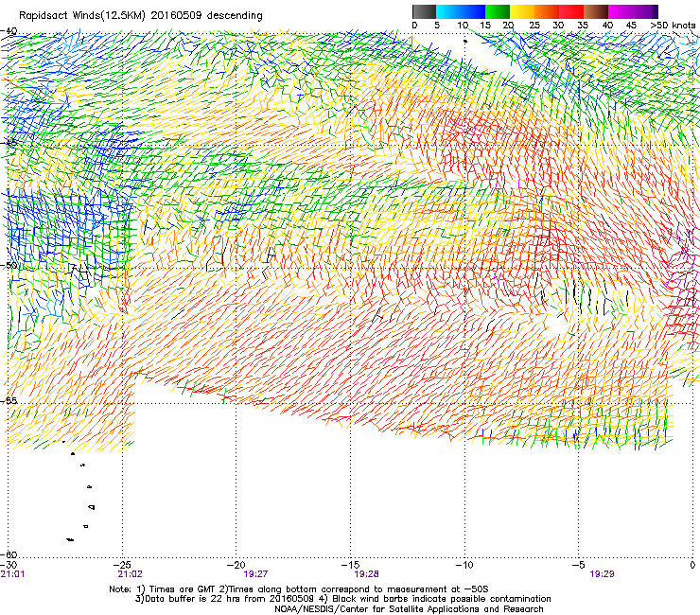
Task: Click the purple time label 19:27
Action: [255, 574]
